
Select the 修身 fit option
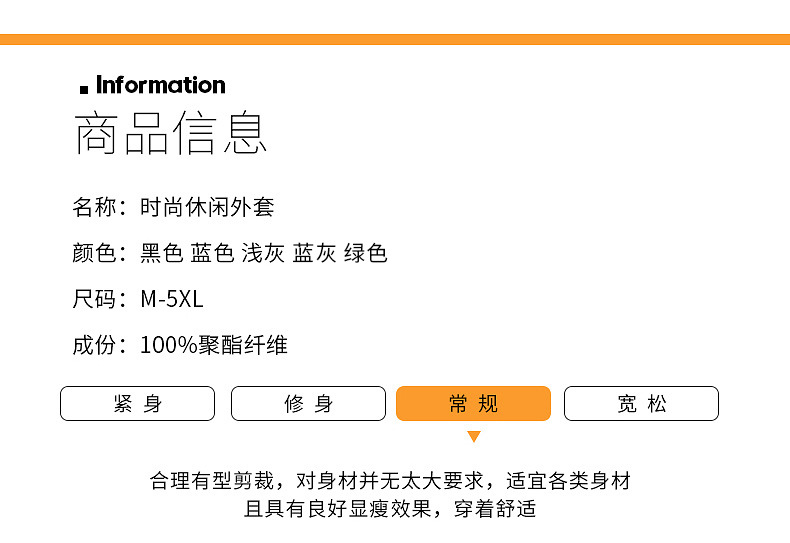[308, 404]
